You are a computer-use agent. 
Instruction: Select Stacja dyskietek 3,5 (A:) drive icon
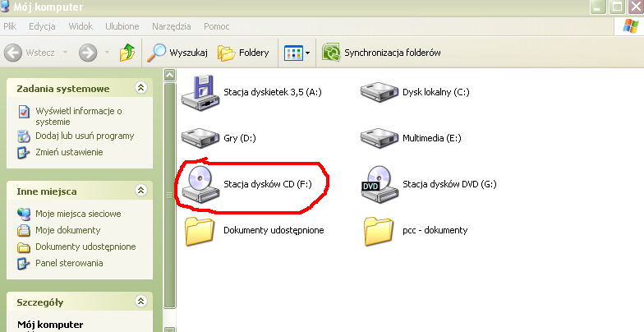tap(200, 93)
